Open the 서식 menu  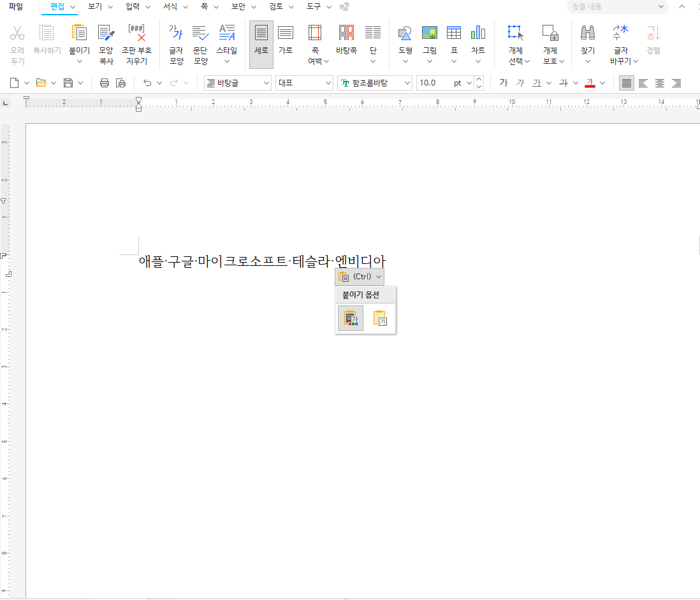[x=170, y=7]
